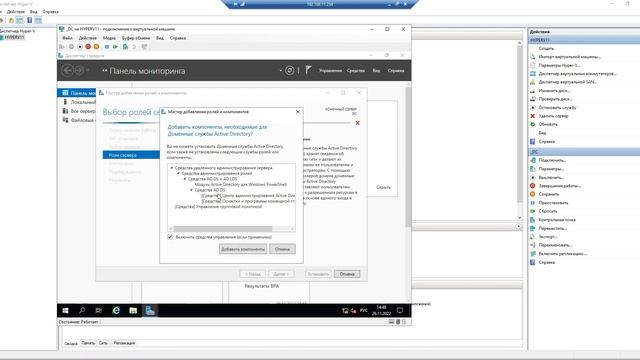Select HYPERV11 node in Hyper-V Manager tree
The height and width of the screenshot is (360, 640).
pos(14,37)
